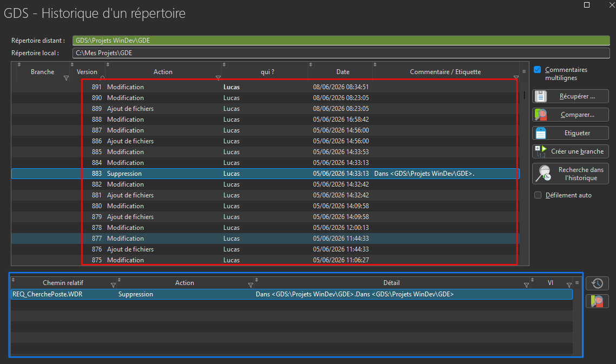Viewport: 616px width, 364px height.
Task: Select version 879 Ajout de fichiers row
Action: (266, 216)
